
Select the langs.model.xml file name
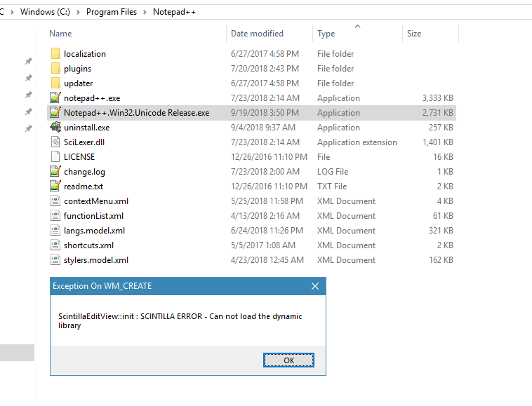point(94,231)
